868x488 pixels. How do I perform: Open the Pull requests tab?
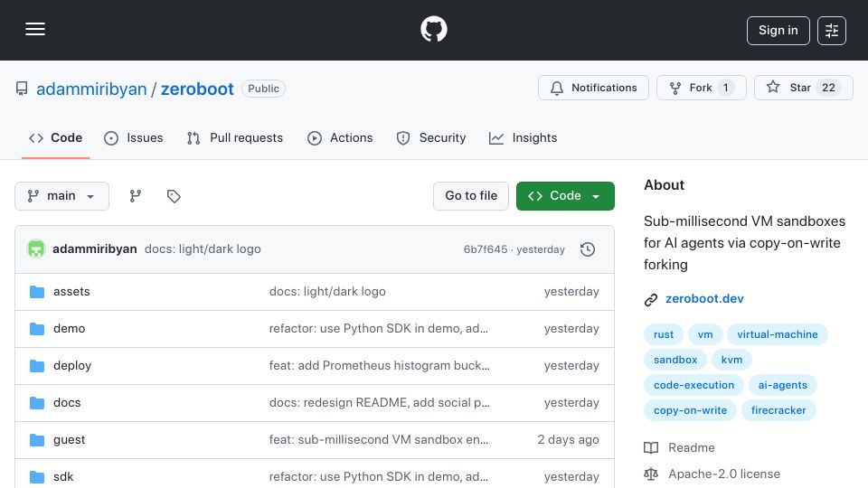tap(235, 137)
